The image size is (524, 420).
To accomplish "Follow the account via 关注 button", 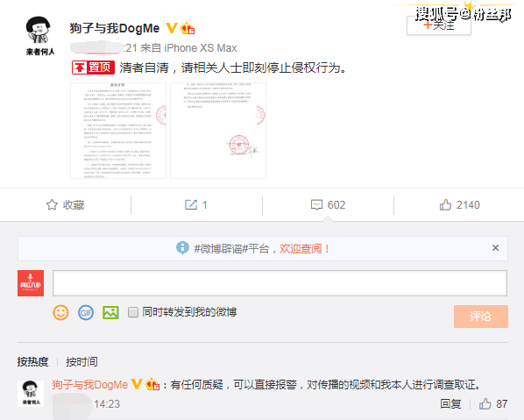I will [x=439, y=25].
